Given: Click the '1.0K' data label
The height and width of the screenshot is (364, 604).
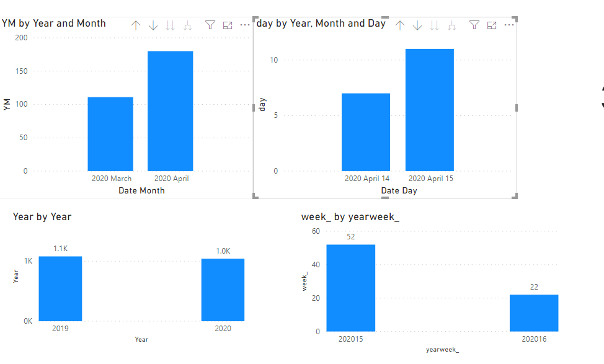Looking at the screenshot, I should click(223, 251).
